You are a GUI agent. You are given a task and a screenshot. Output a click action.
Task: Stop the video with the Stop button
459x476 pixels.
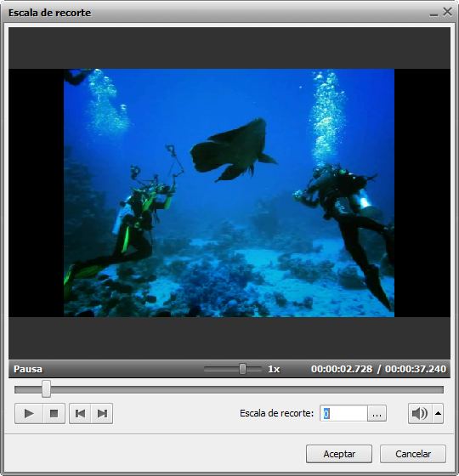(54, 413)
